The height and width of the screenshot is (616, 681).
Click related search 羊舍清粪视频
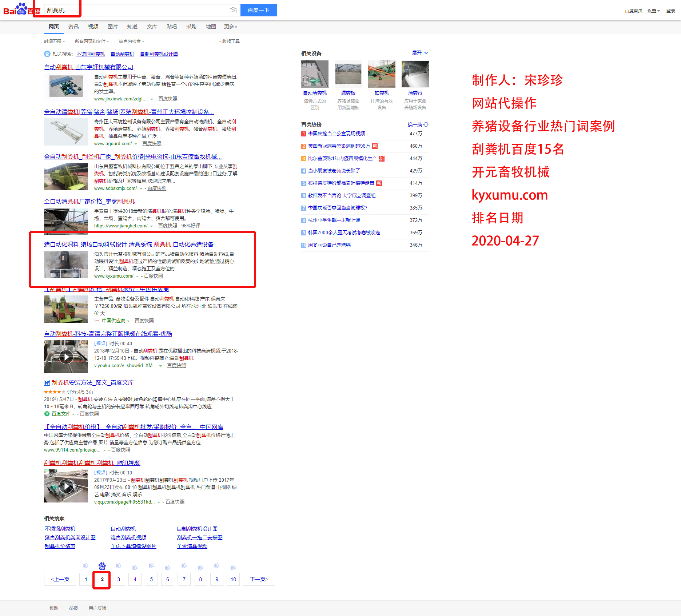click(192, 547)
